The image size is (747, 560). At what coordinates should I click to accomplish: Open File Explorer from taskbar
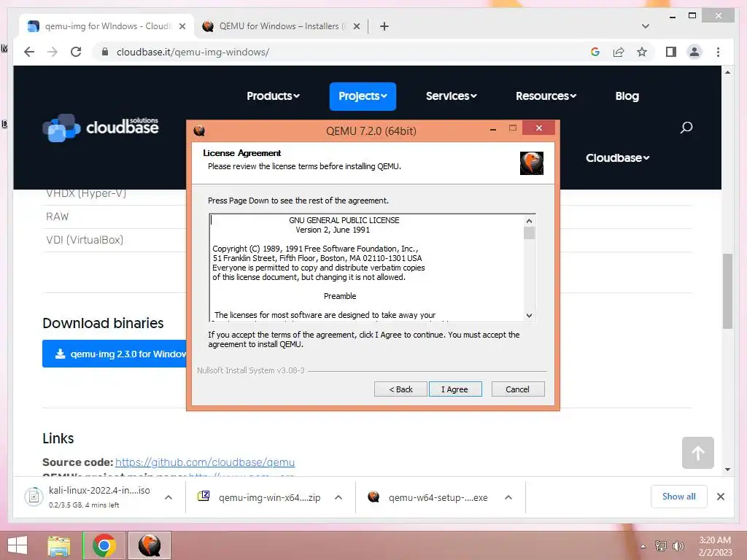pyautogui.click(x=59, y=545)
